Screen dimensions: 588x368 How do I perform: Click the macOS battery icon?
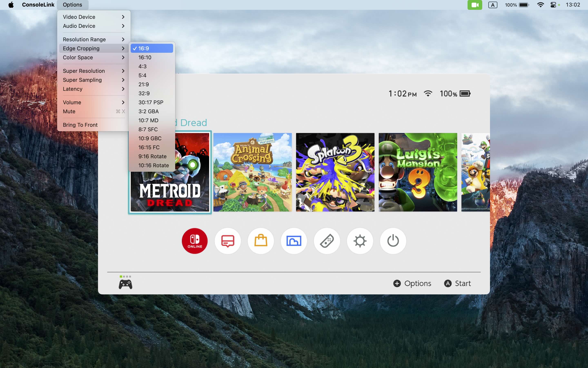coord(524,5)
